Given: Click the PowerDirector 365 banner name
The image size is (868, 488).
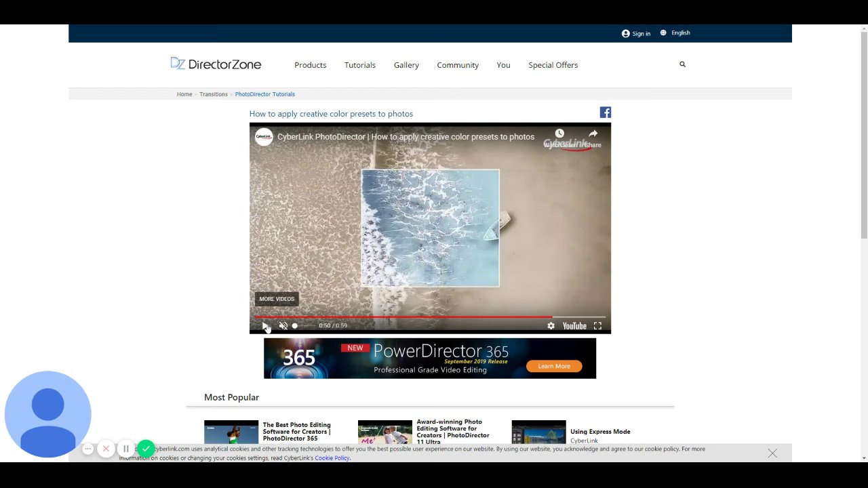Looking at the screenshot, I should [x=441, y=351].
